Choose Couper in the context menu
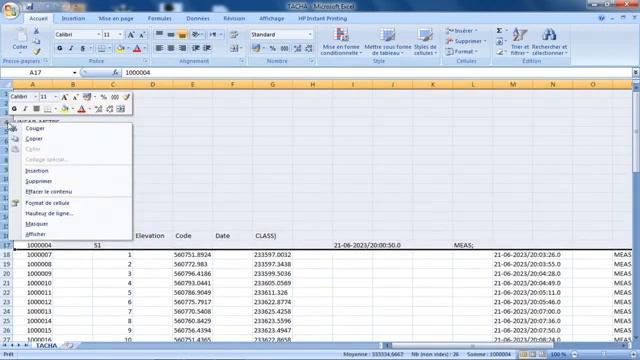This screenshot has width=640, height=360. [35, 128]
